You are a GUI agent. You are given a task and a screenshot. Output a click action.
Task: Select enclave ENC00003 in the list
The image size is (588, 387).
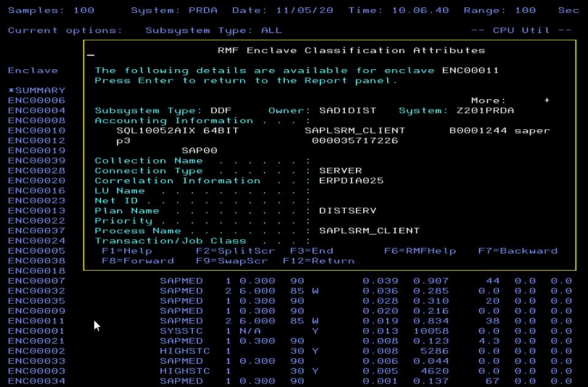click(x=36, y=371)
